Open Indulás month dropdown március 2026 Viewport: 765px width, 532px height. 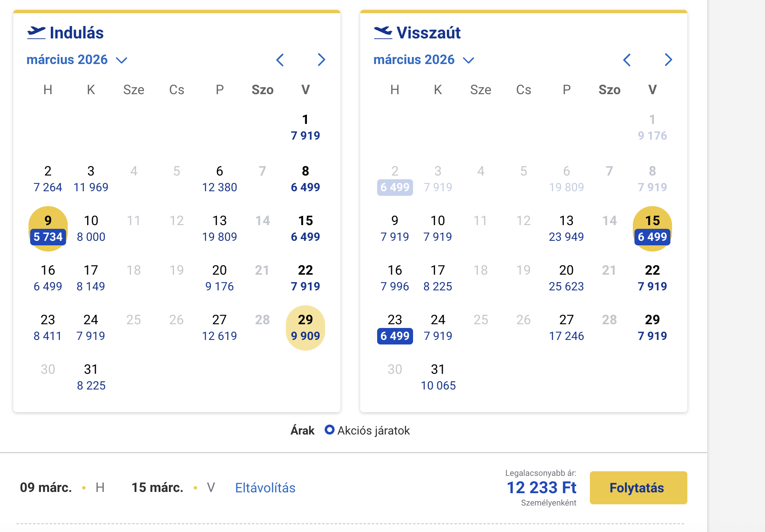[77, 60]
